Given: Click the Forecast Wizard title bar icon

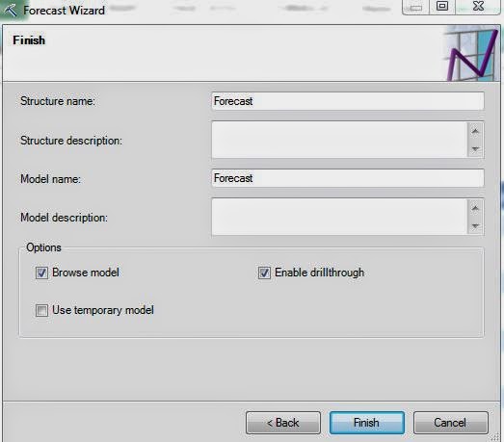Looking at the screenshot, I should 11,10.
